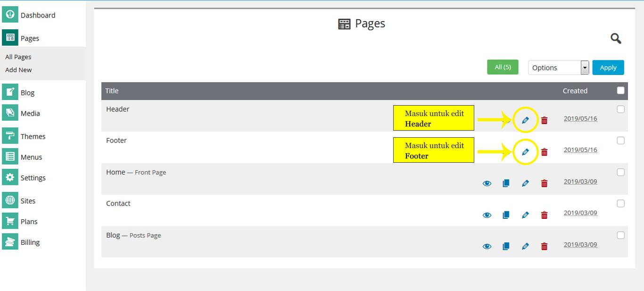Open the Plans sidebar label
This screenshot has height=291, width=644.
(x=29, y=222)
